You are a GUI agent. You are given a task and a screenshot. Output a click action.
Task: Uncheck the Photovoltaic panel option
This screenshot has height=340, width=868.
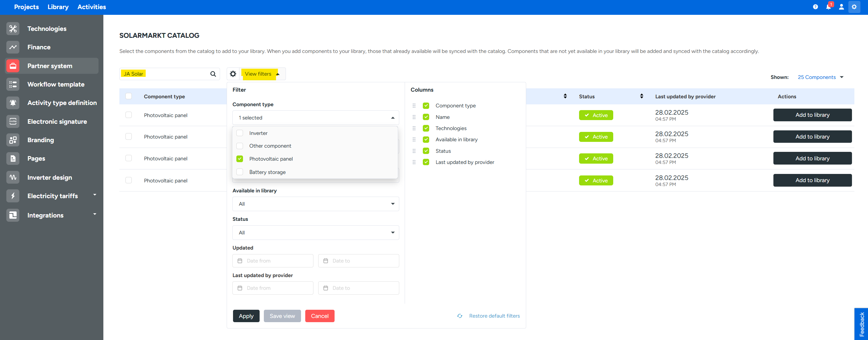tap(240, 159)
